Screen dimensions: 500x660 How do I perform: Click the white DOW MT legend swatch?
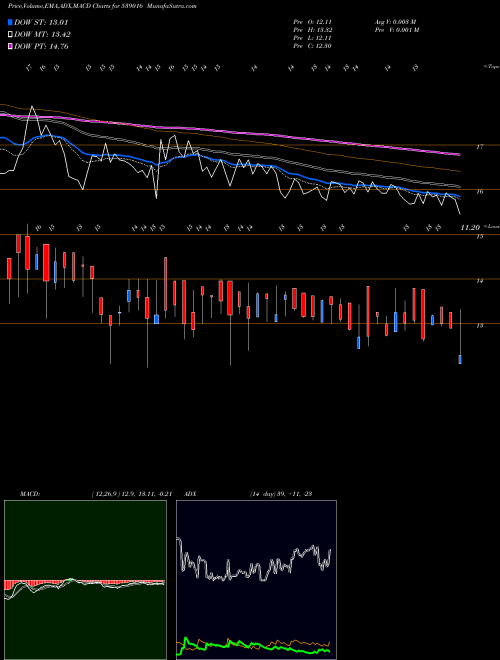(10, 35)
